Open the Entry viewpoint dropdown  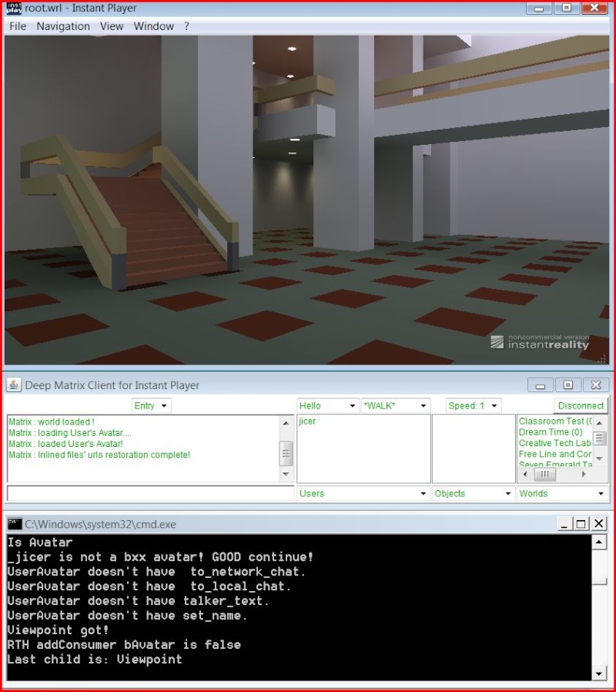pos(151,405)
